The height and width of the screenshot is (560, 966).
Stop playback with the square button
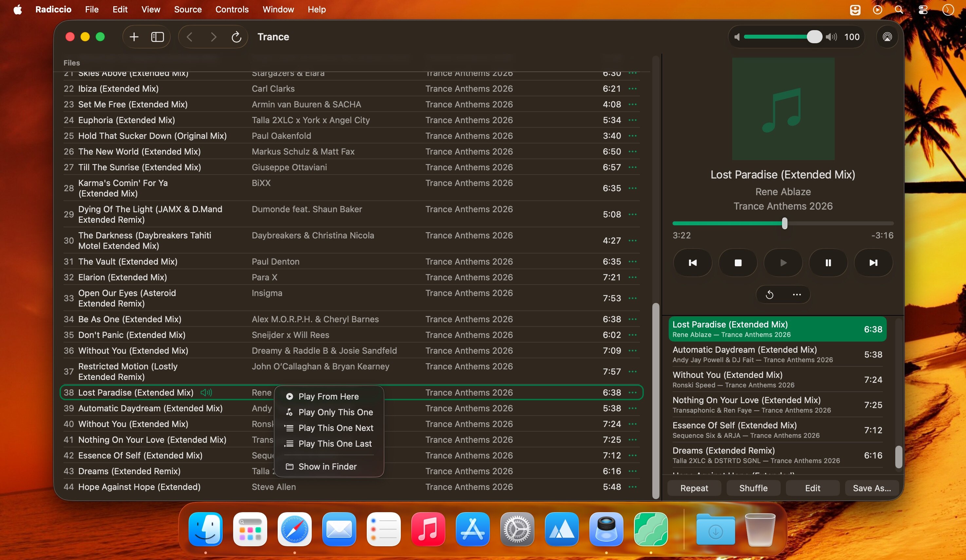click(738, 263)
